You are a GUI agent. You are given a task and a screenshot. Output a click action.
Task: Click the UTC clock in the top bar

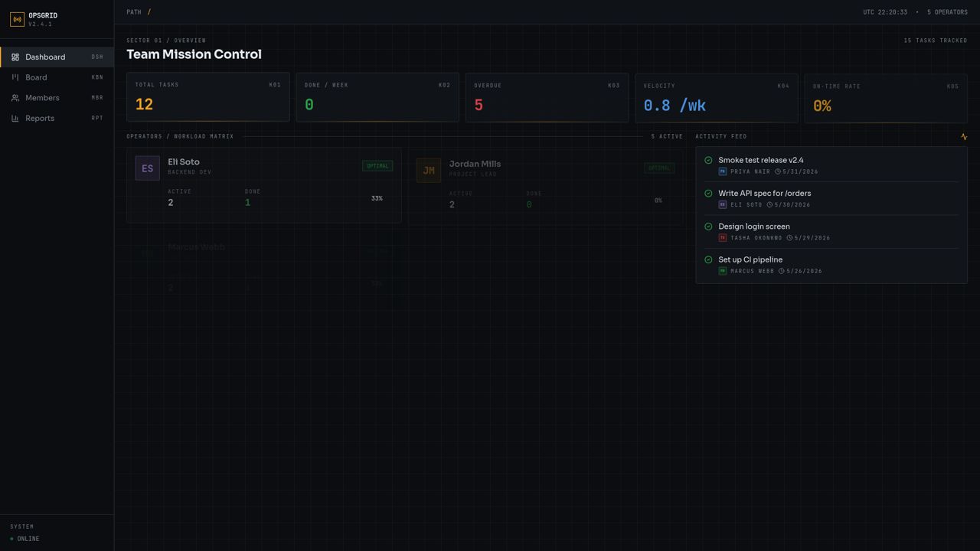point(885,12)
